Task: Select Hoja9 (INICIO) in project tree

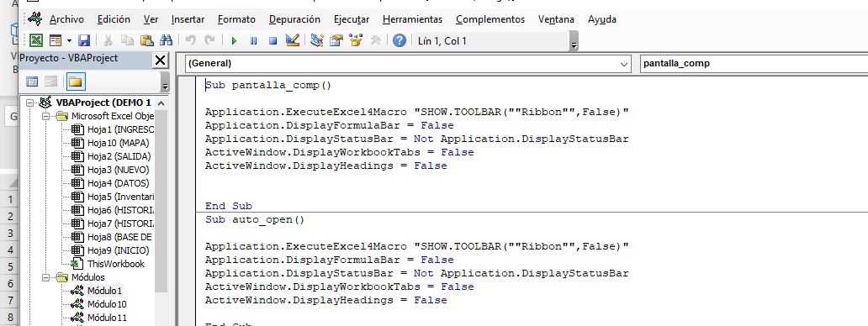Action: coord(118,250)
